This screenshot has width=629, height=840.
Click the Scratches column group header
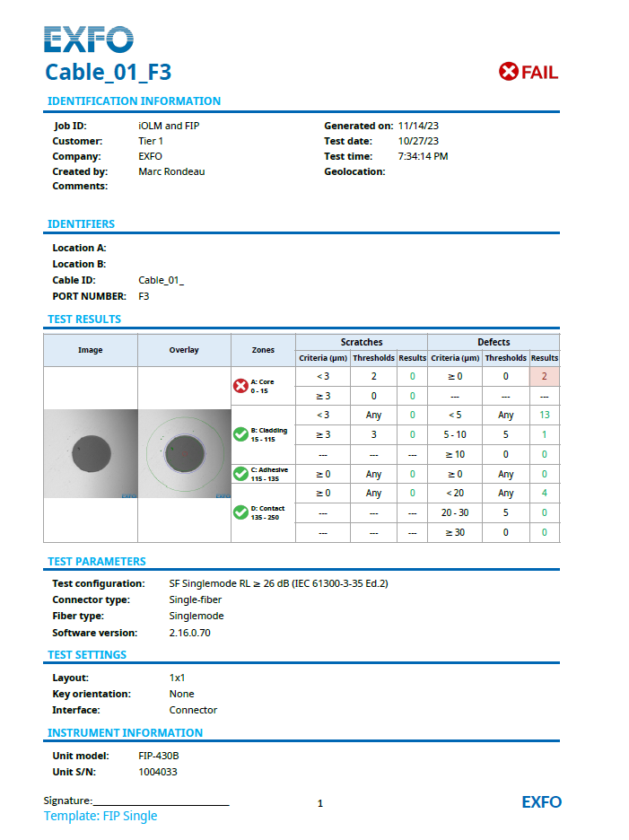362,342
